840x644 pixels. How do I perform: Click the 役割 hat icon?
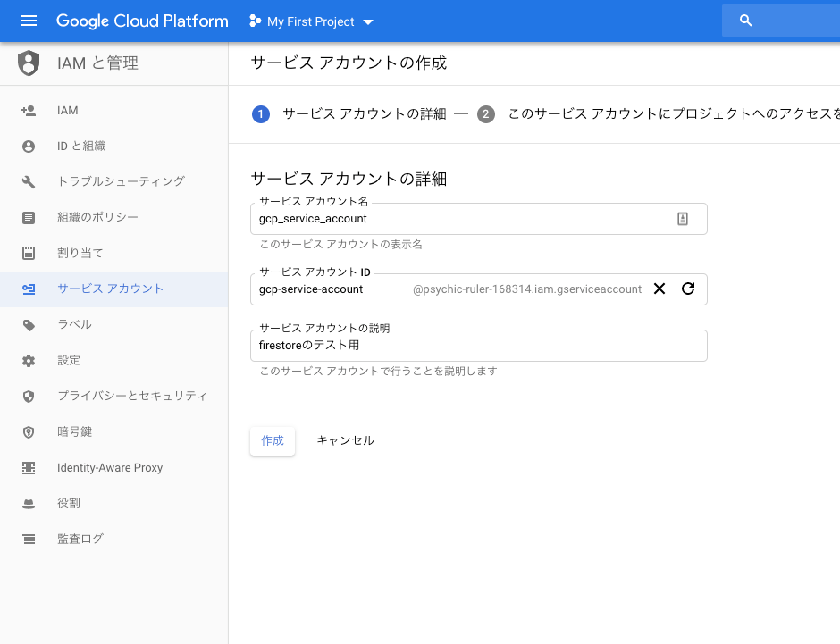coord(29,504)
